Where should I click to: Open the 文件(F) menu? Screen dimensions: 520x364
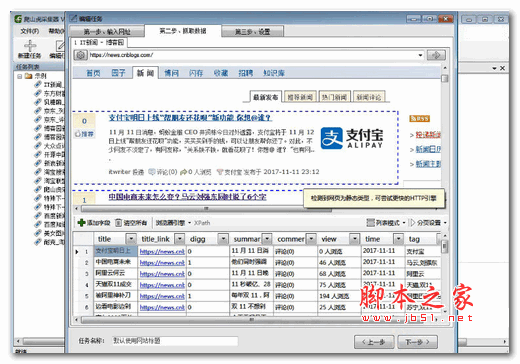coord(30,31)
